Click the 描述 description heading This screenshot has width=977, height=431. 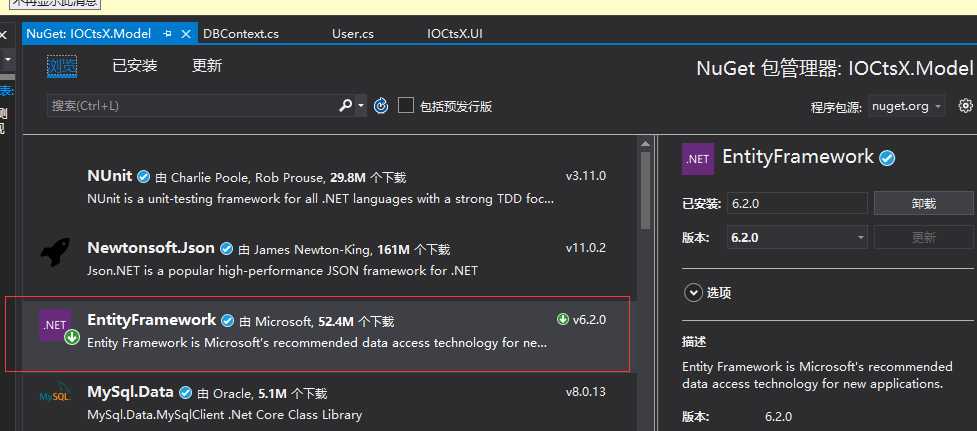[x=694, y=342]
